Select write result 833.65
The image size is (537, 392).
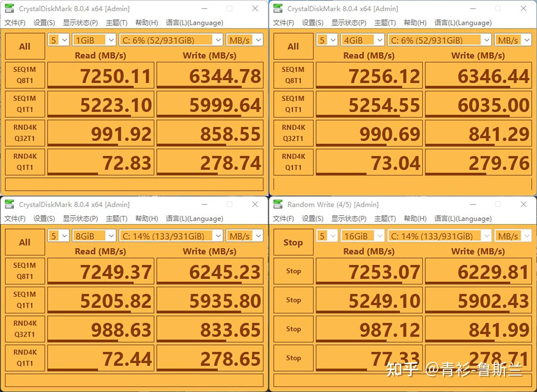210,329
